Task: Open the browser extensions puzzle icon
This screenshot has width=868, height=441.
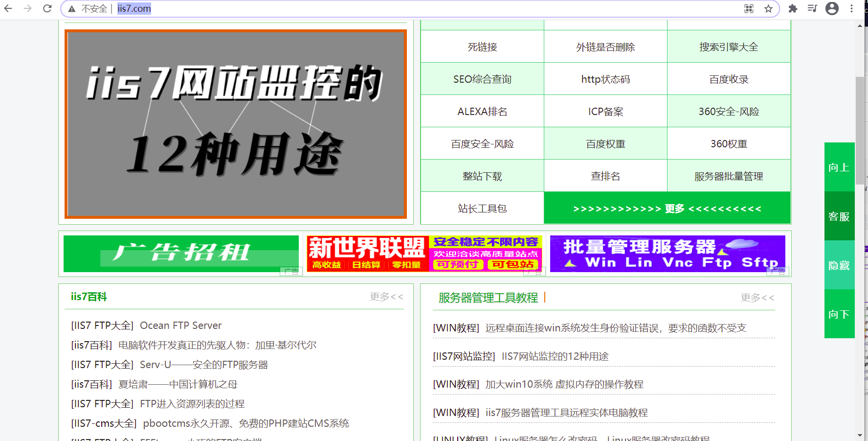Action: [x=793, y=8]
